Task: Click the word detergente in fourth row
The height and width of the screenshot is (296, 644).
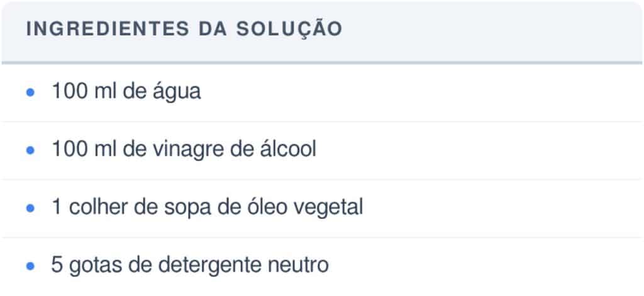Action: pyautogui.click(x=210, y=266)
